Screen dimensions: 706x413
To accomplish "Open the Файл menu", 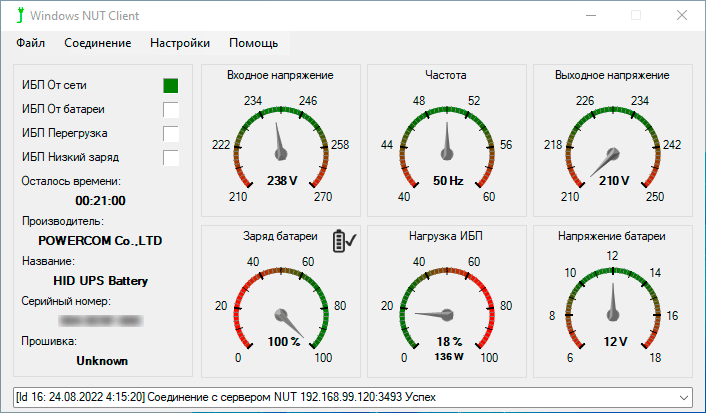I will [31, 43].
